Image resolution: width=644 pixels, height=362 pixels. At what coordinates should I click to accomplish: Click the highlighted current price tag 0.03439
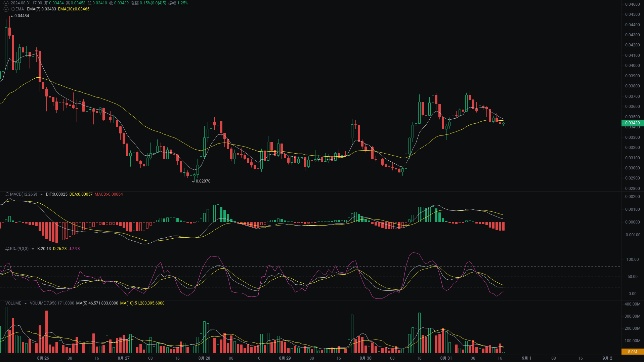[632, 123]
